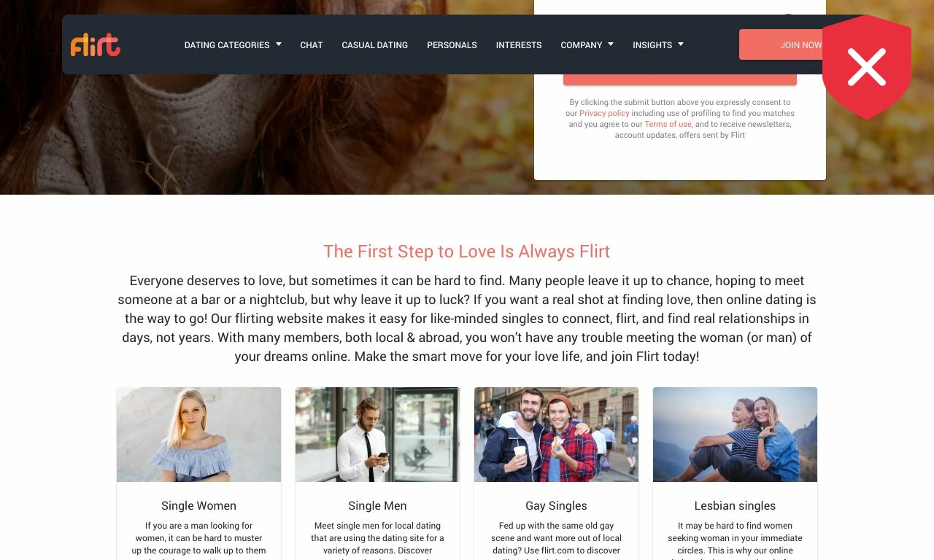Click the Gay Singles photo thumbnail

click(x=556, y=435)
